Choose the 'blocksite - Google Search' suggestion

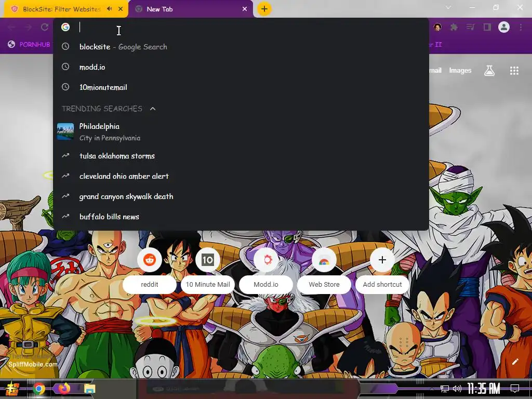(241, 47)
